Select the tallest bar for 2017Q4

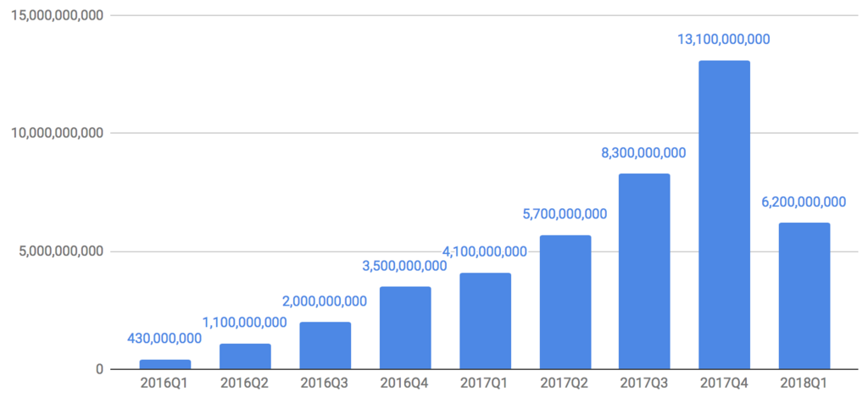pos(725,215)
